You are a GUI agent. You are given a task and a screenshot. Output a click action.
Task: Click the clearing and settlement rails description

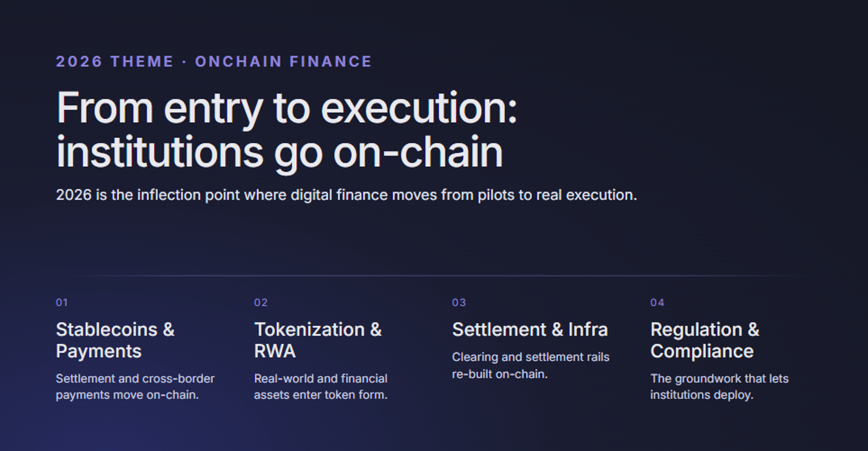point(531,365)
